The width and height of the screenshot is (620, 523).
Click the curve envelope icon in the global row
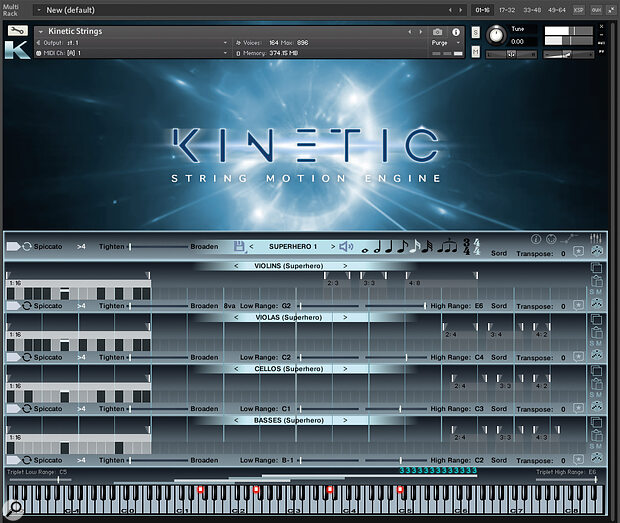[569, 238]
